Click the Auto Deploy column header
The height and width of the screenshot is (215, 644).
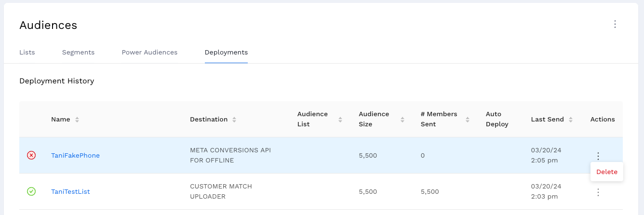pyautogui.click(x=497, y=119)
